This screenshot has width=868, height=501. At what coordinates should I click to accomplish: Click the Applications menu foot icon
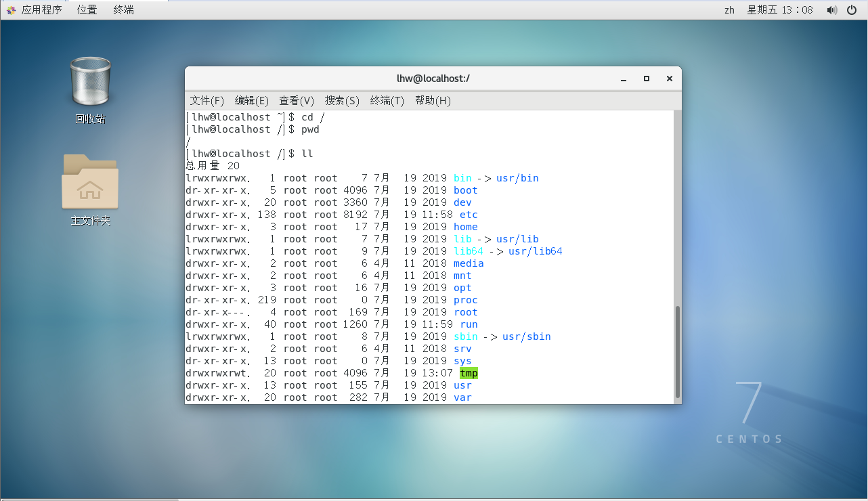coord(12,10)
